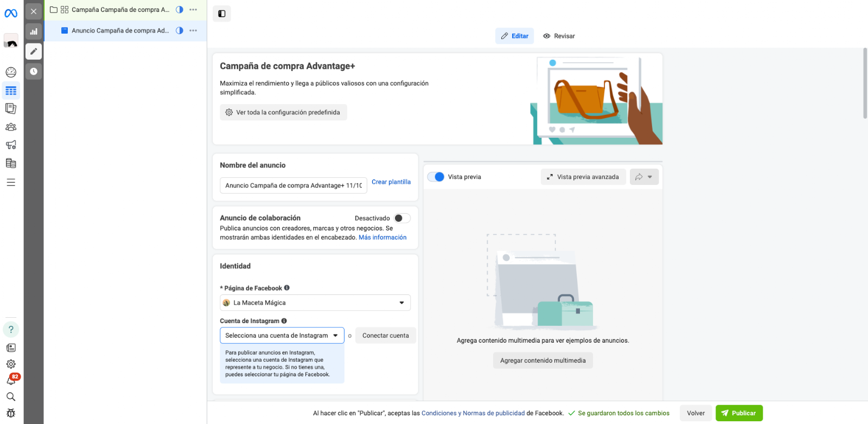Open the La Maceta Mágica page dropdown
The image size is (868, 424).
pos(315,303)
